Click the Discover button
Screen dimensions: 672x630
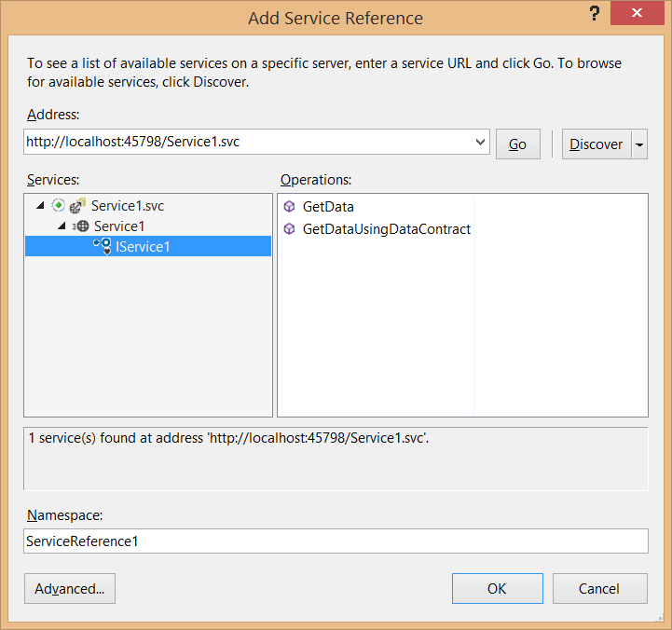[x=597, y=144]
